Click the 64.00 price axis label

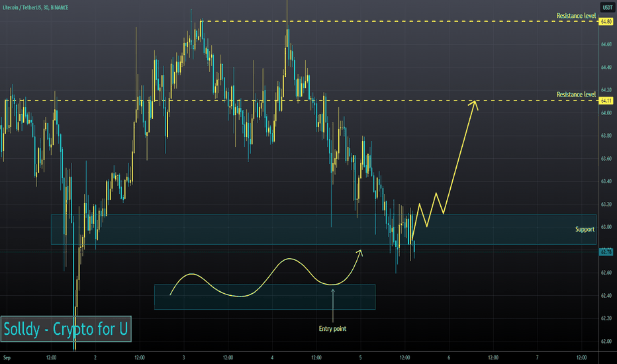(x=606, y=113)
